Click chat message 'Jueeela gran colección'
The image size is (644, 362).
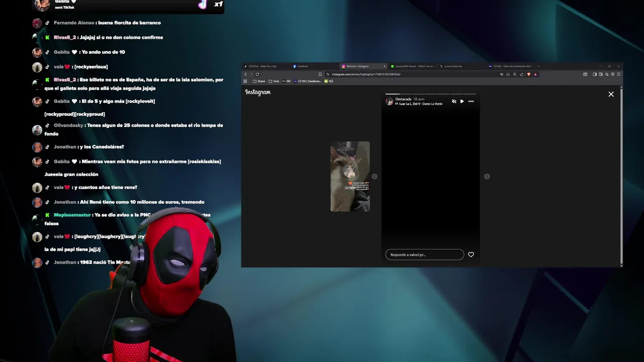point(71,174)
